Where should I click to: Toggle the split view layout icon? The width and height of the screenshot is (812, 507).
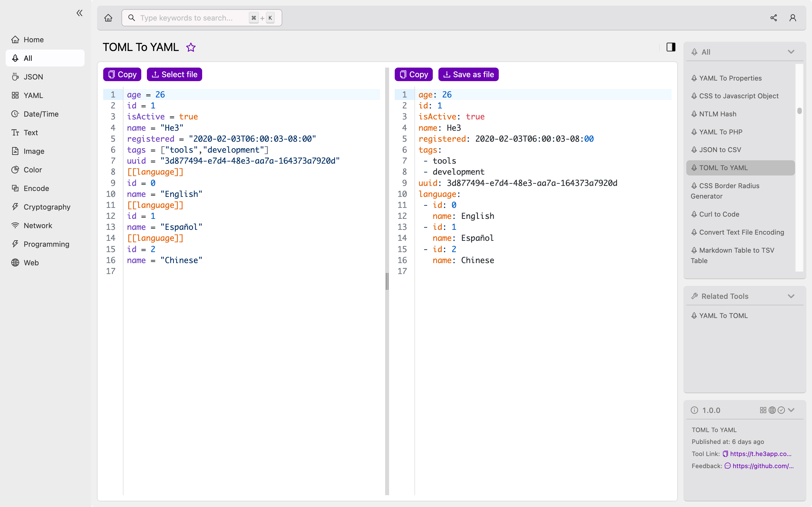pos(671,47)
